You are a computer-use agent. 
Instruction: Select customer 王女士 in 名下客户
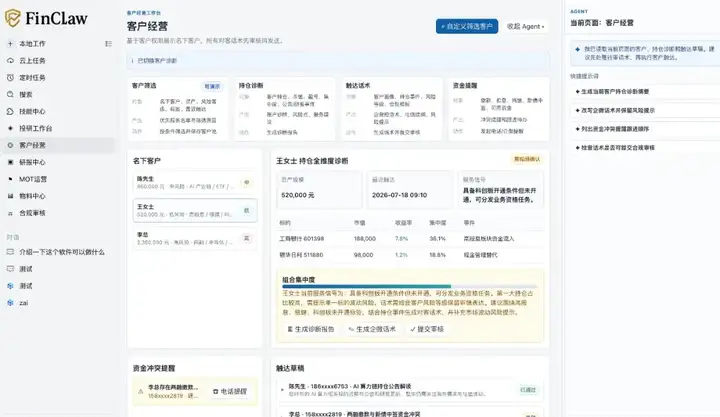(x=195, y=210)
